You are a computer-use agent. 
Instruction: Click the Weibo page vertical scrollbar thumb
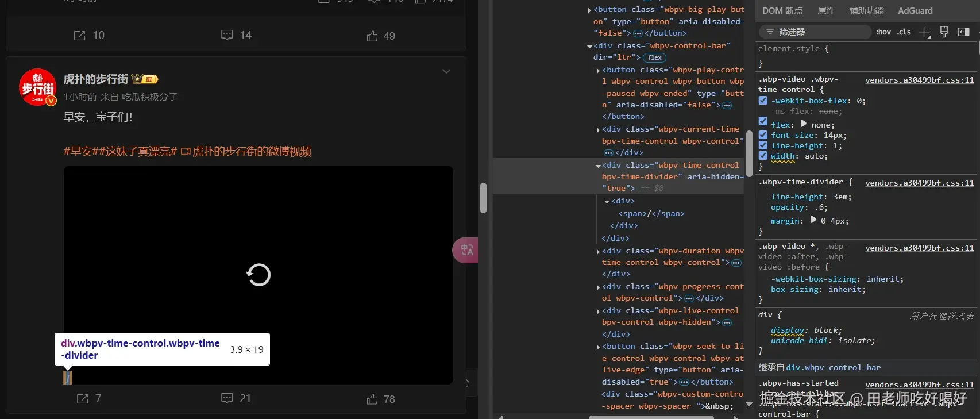483,198
